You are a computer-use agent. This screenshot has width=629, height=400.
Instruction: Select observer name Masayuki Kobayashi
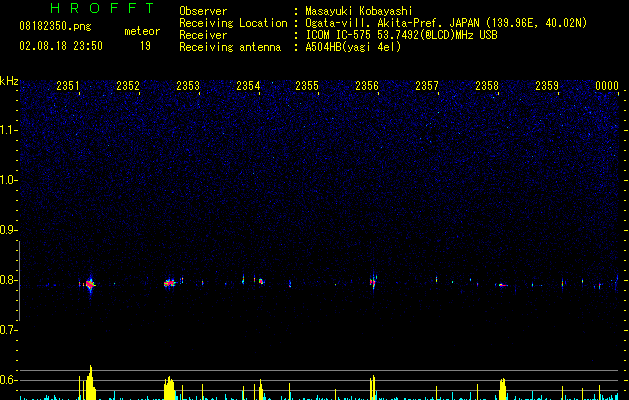tap(359, 11)
